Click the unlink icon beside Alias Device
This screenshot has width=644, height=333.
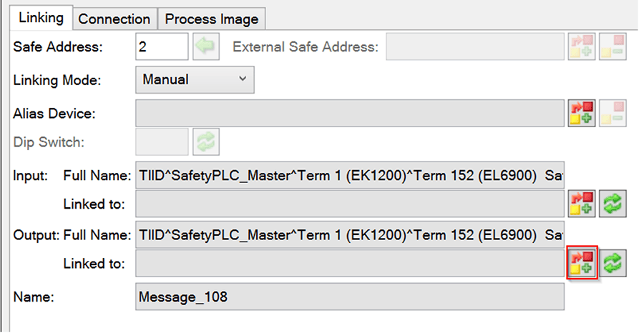tap(613, 113)
